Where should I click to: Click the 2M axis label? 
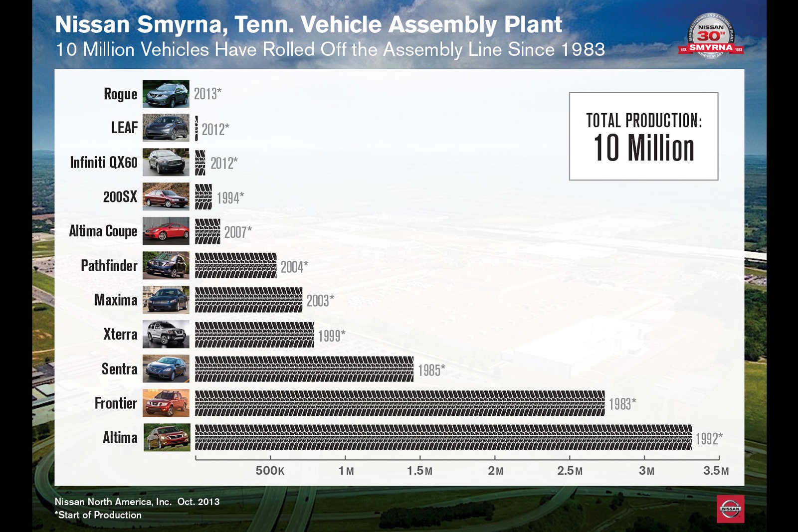coord(496,471)
